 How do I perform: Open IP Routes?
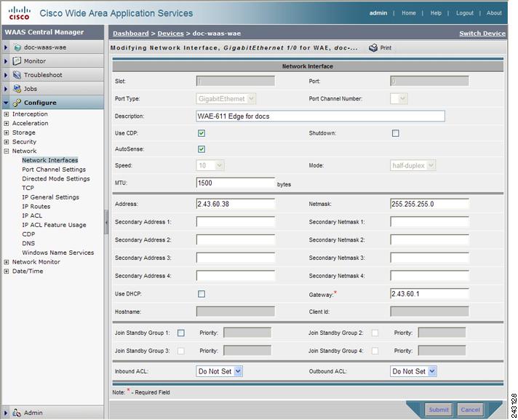pos(36,207)
